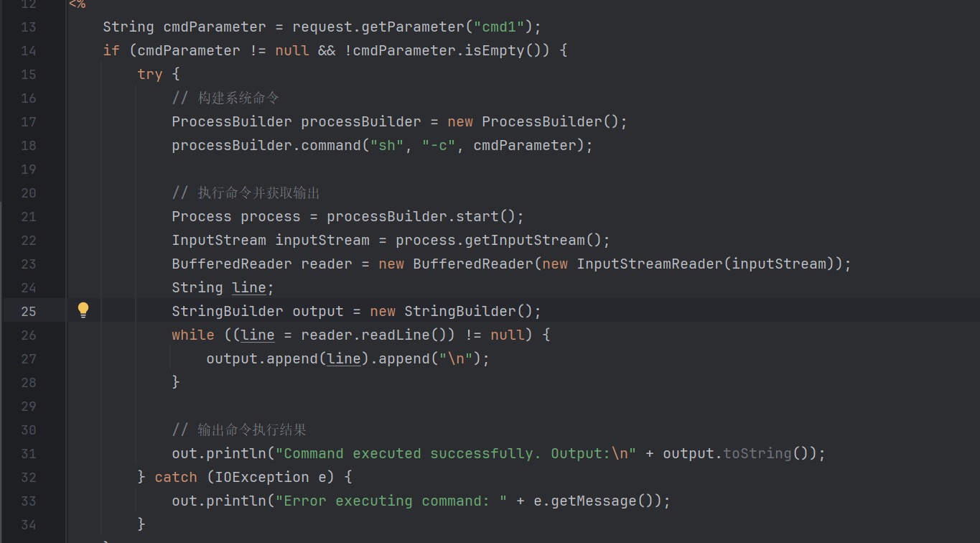Click the comment "// 构建系统命令"
Screen dimensions: 980x543
tap(225, 98)
